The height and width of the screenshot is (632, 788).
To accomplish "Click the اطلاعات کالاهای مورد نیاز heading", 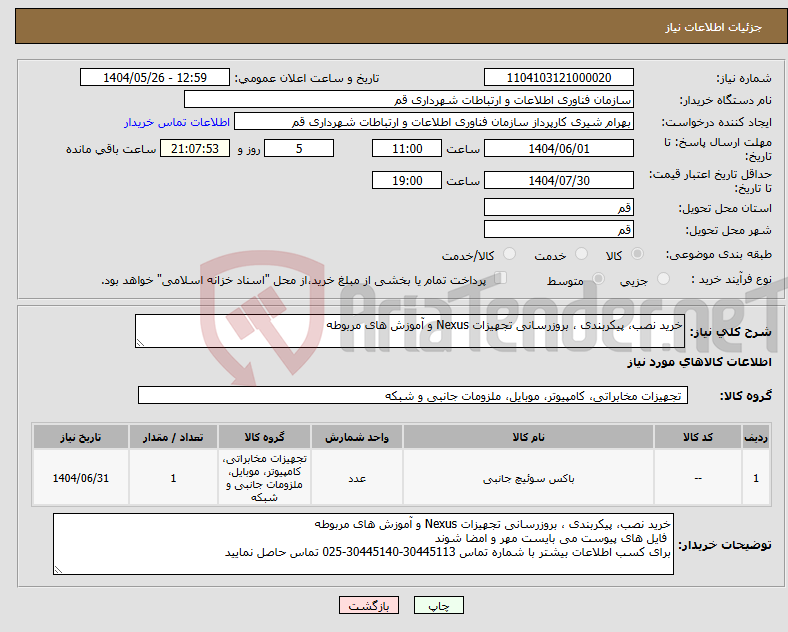I will coord(699,362).
